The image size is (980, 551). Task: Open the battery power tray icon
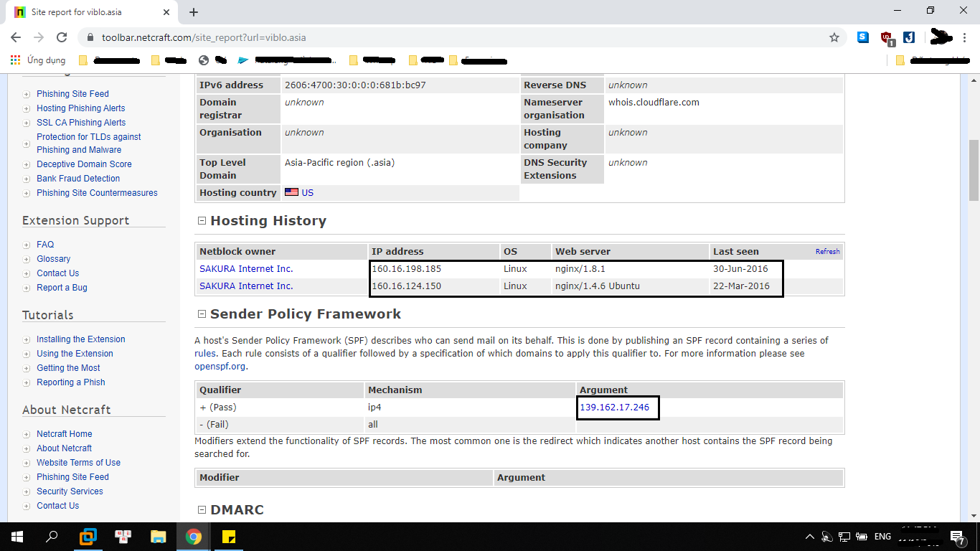pyautogui.click(x=862, y=537)
